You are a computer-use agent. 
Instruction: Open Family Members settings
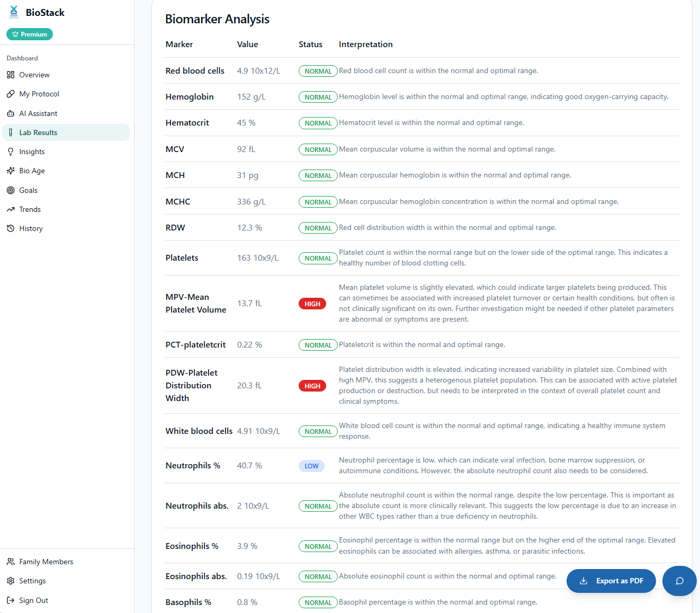(x=46, y=561)
